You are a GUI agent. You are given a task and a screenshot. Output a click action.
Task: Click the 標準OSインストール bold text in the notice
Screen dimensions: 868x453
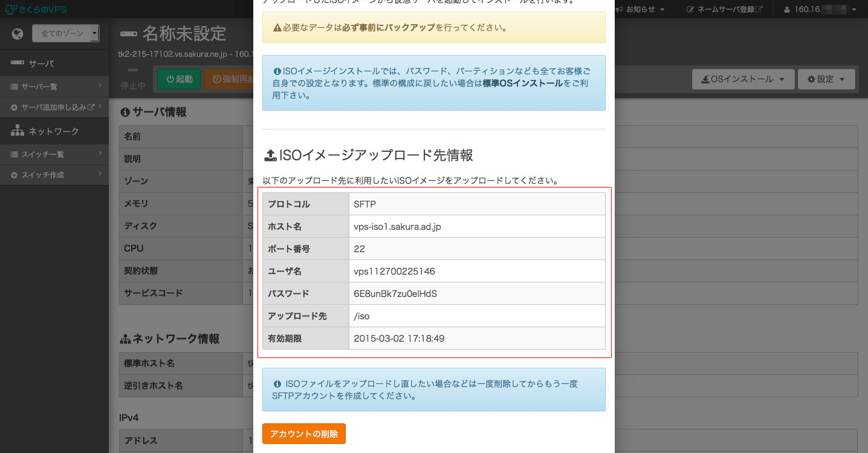pos(522,83)
